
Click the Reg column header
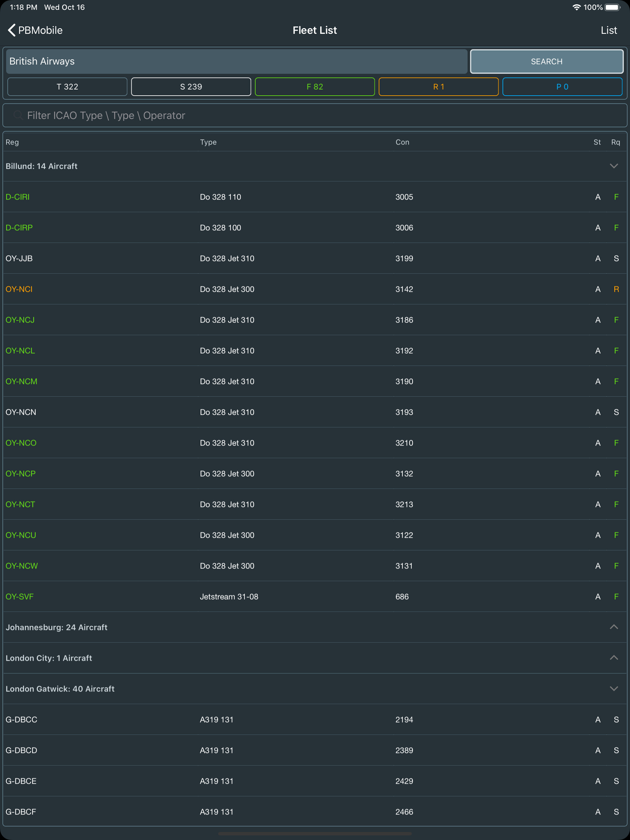tap(12, 142)
